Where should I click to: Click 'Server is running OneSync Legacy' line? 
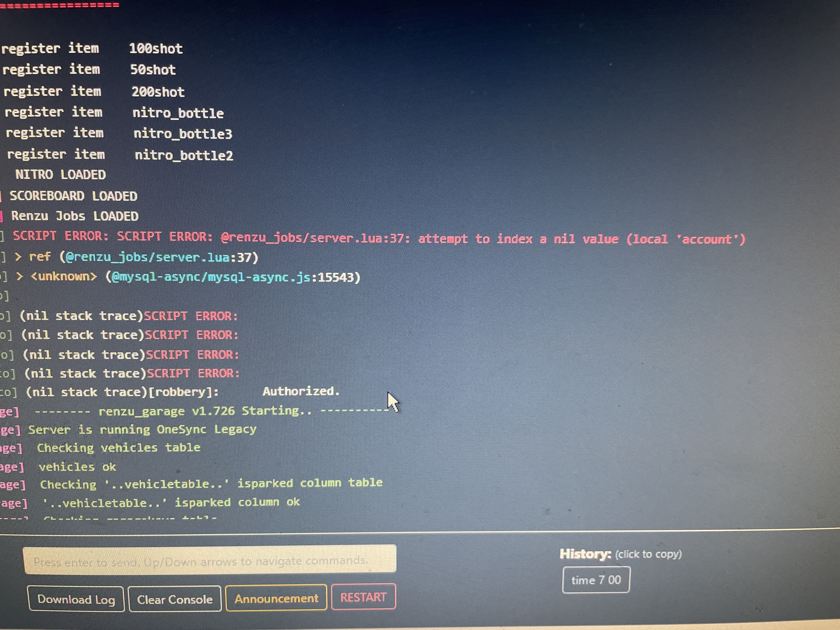[x=142, y=430]
